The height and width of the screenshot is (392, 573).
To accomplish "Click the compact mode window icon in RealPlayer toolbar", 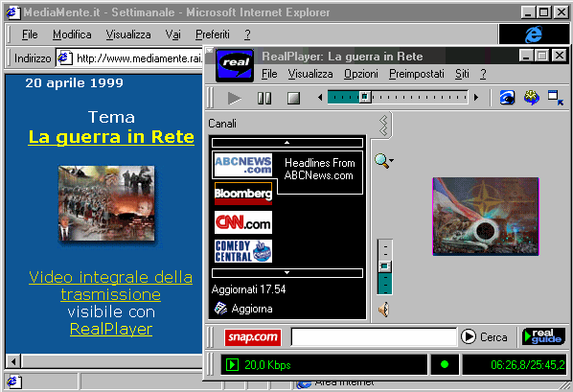I will point(556,98).
